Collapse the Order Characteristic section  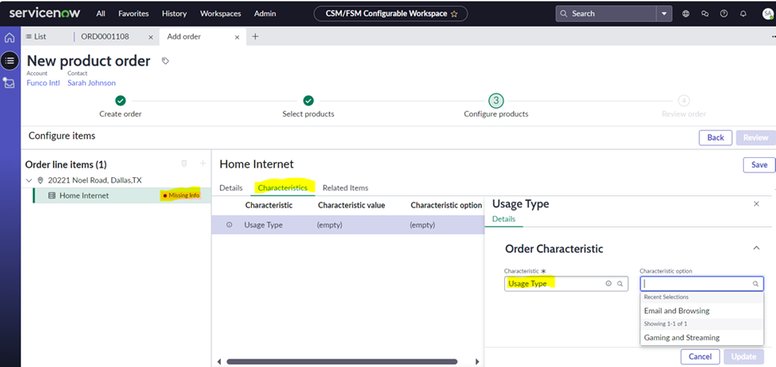click(x=756, y=248)
